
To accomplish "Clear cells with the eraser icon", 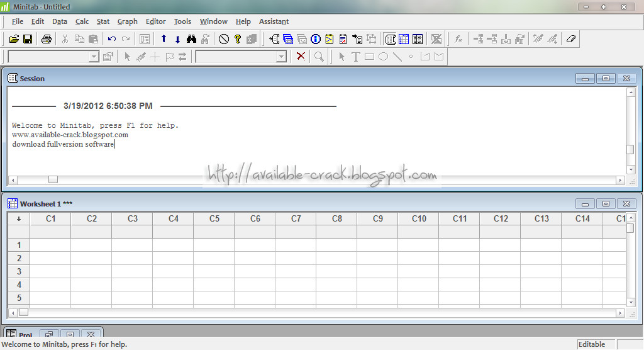I will (571, 39).
